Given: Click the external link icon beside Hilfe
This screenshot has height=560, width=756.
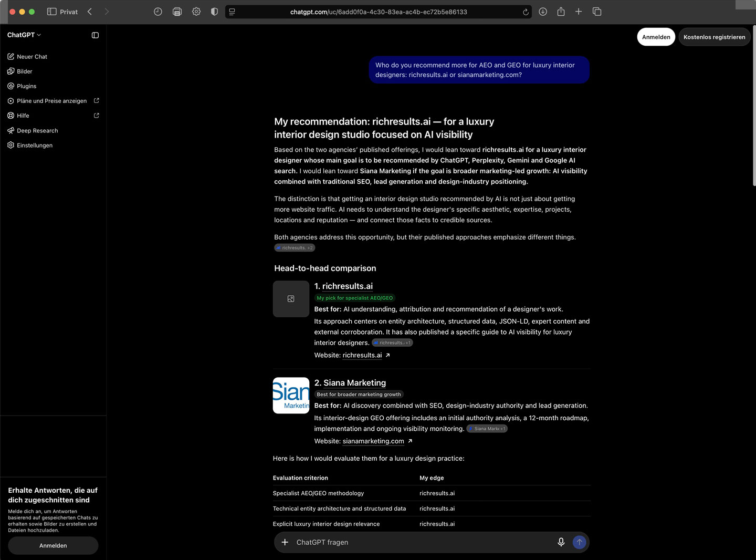Looking at the screenshot, I should coord(97,115).
